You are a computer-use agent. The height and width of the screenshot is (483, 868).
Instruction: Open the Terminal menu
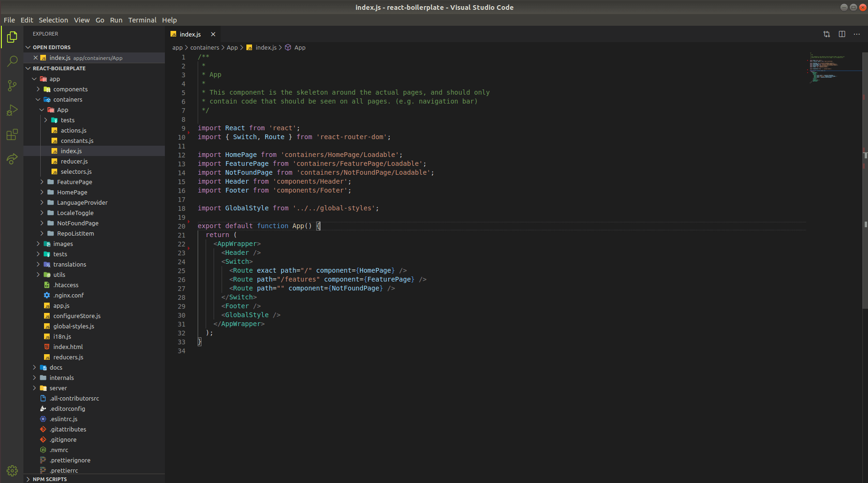142,20
